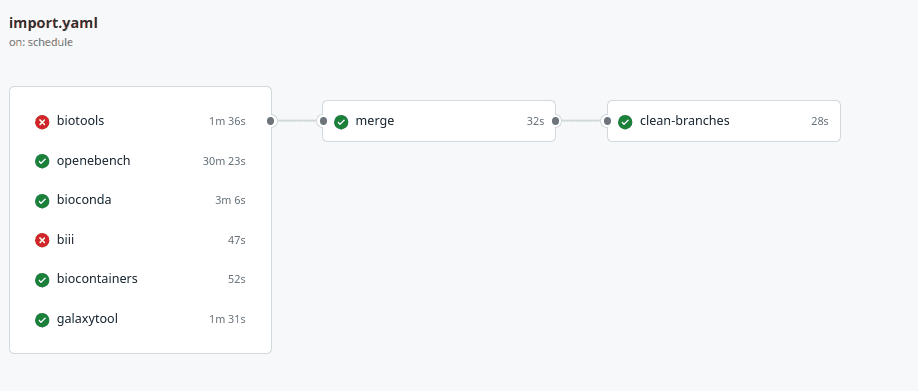The width and height of the screenshot is (918, 391).
Task: Click the import.yaml workflow title
Action: point(53,23)
